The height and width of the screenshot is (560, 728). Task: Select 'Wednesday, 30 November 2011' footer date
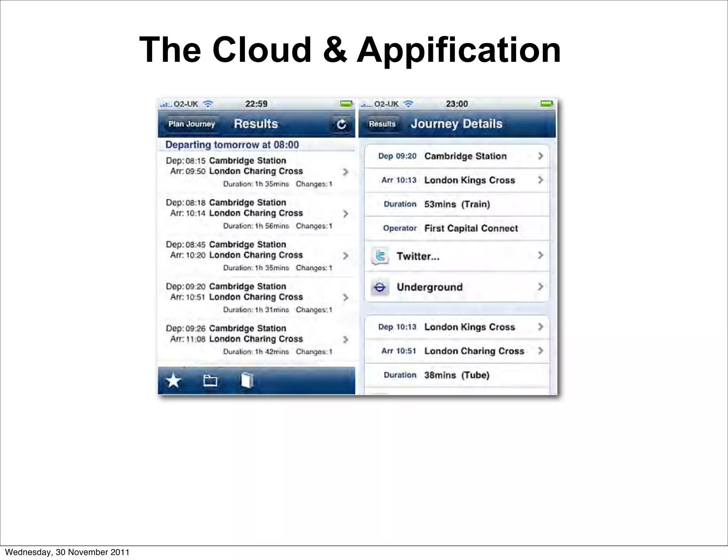click(x=67, y=552)
